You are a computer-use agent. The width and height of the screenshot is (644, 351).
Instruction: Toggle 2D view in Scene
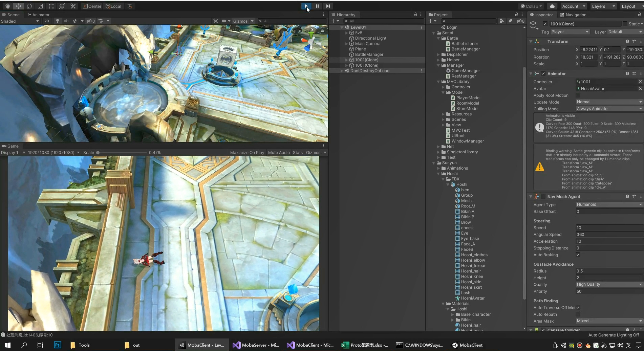pos(47,21)
